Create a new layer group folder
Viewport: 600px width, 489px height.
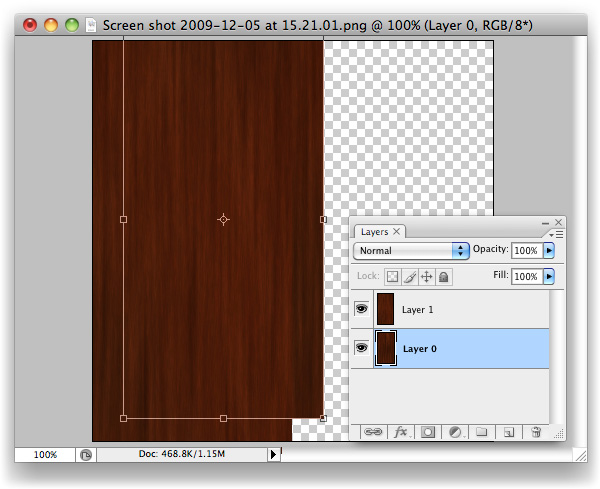(481, 432)
